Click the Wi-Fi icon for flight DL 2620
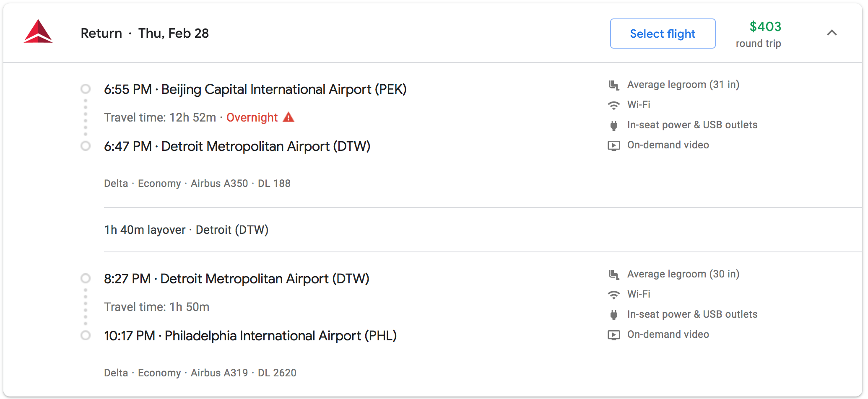Image resolution: width=868 pixels, height=399 pixels. coord(614,295)
